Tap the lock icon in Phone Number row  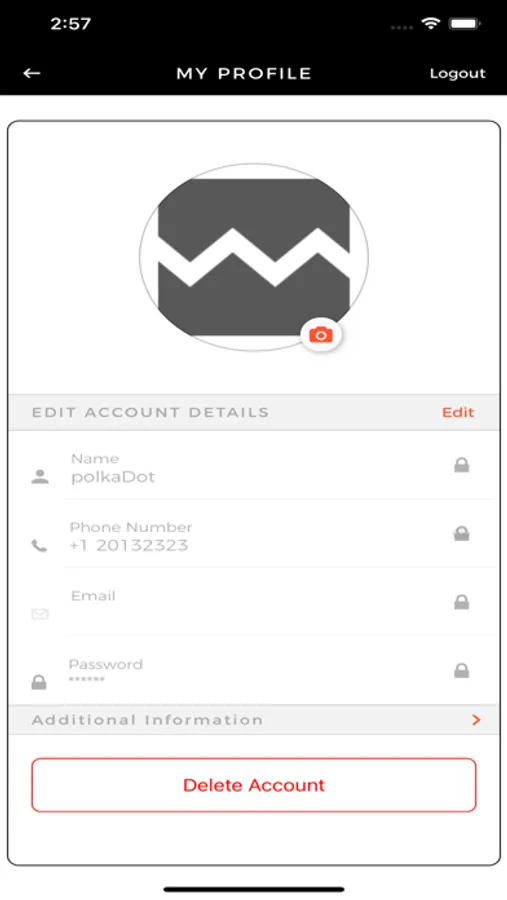click(x=462, y=534)
